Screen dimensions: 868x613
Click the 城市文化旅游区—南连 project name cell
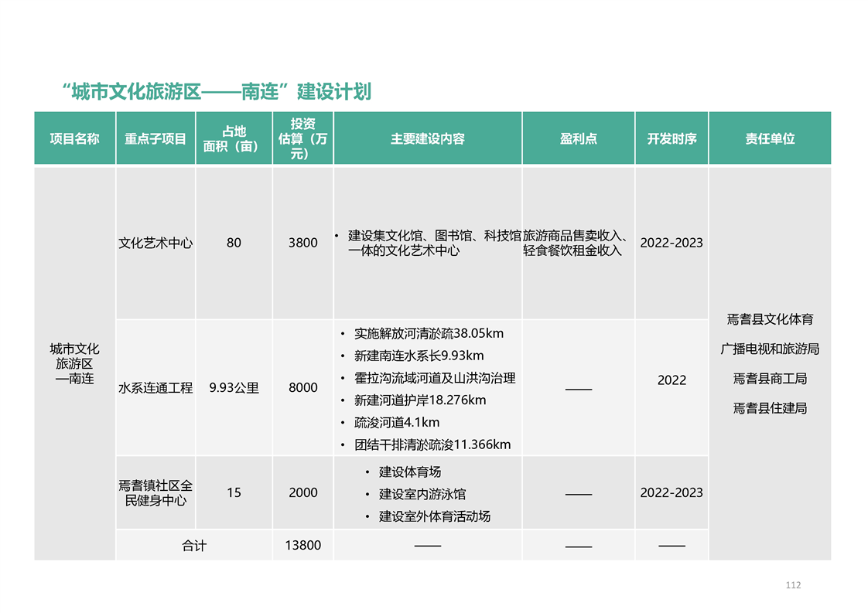coord(75,363)
